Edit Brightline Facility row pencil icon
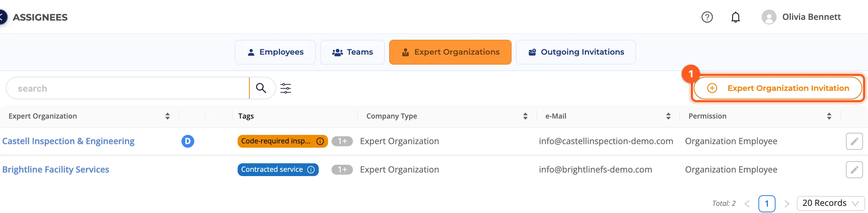 pos(854,170)
